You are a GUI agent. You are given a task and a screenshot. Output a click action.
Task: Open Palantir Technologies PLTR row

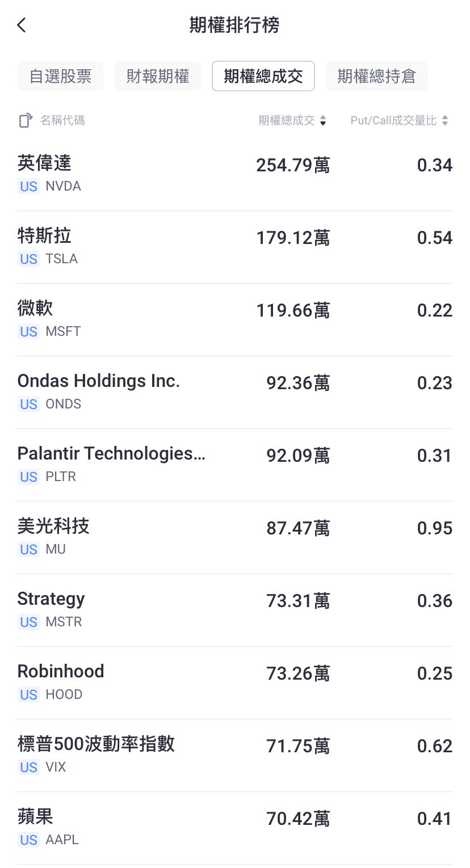point(235,465)
